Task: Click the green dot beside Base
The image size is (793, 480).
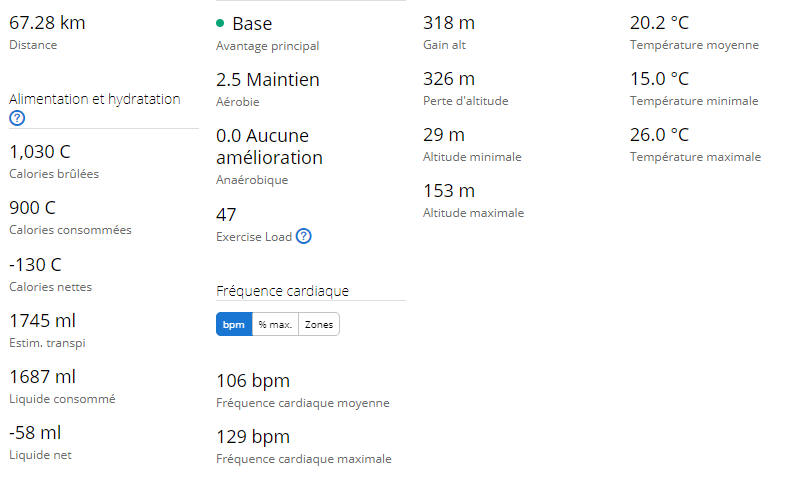Action: [x=220, y=23]
